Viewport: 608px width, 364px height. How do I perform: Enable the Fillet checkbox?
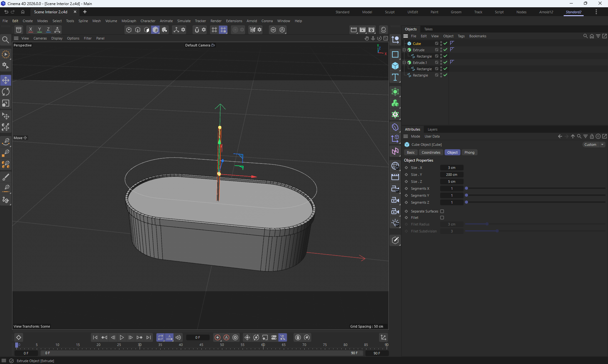coord(442,218)
